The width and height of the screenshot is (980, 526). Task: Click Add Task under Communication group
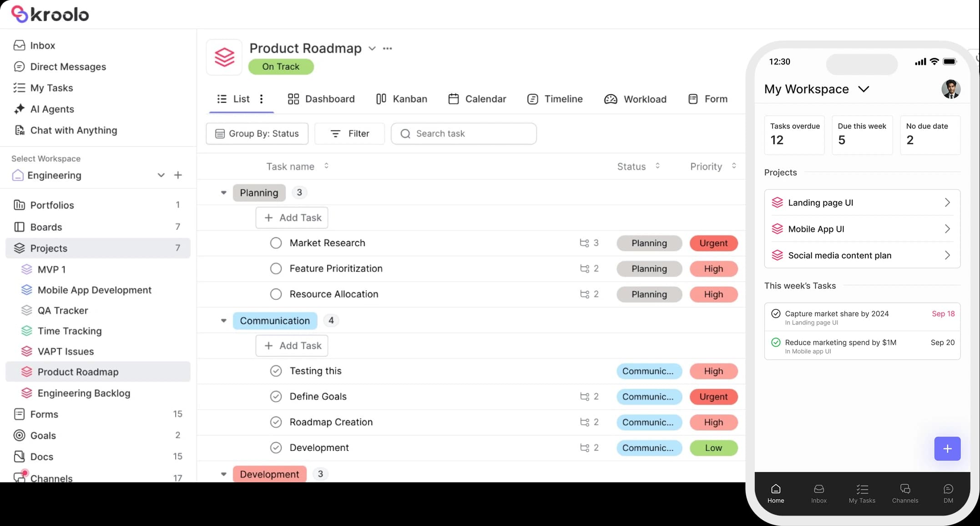pyautogui.click(x=292, y=346)
